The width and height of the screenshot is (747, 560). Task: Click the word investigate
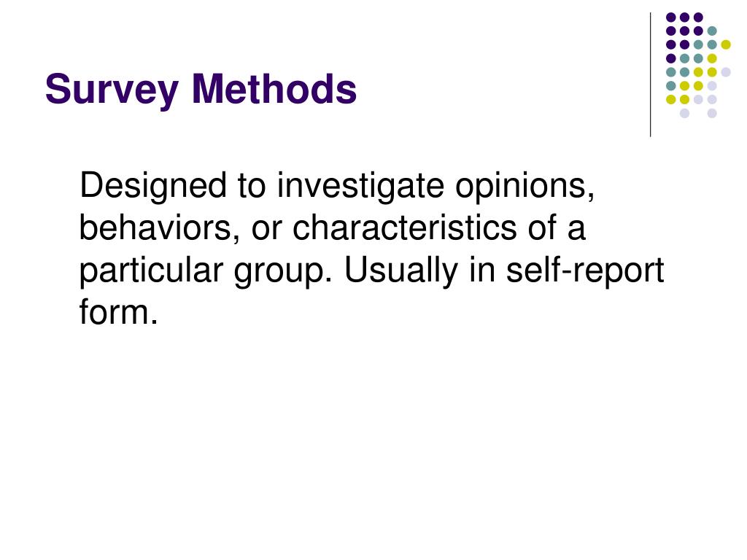(360, 187)
